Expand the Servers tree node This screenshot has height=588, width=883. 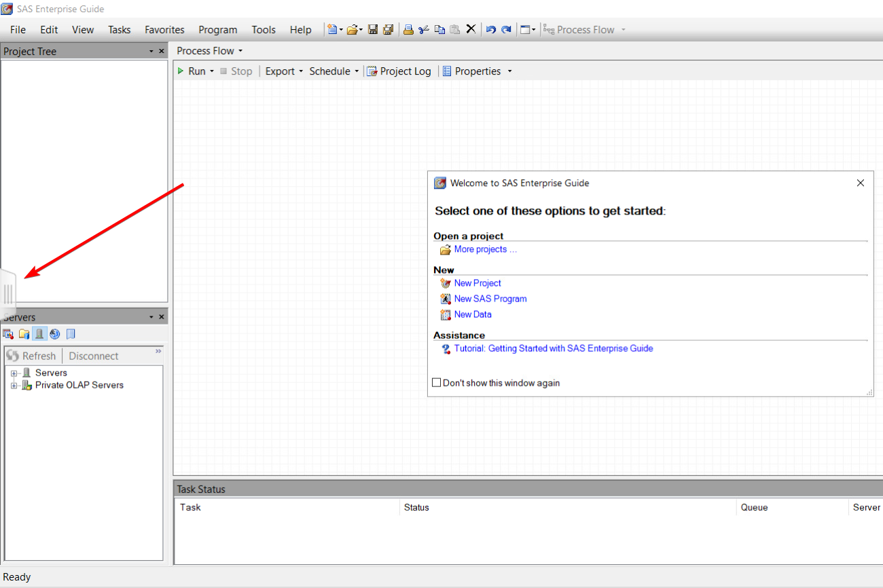(14, 373)
